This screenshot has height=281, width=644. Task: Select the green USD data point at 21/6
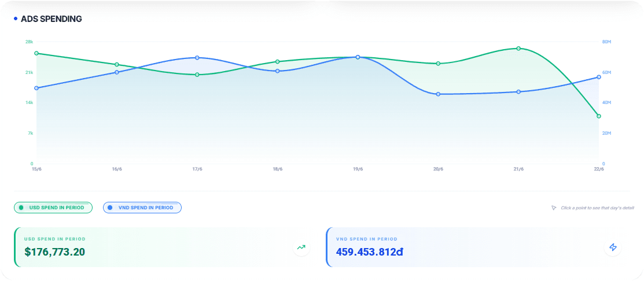pos(518,49)
